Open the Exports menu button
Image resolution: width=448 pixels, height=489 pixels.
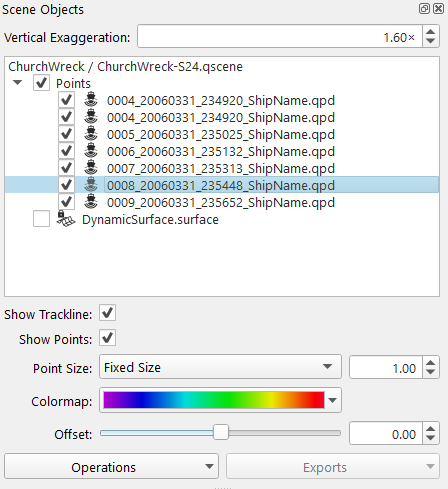click(333, 466)
